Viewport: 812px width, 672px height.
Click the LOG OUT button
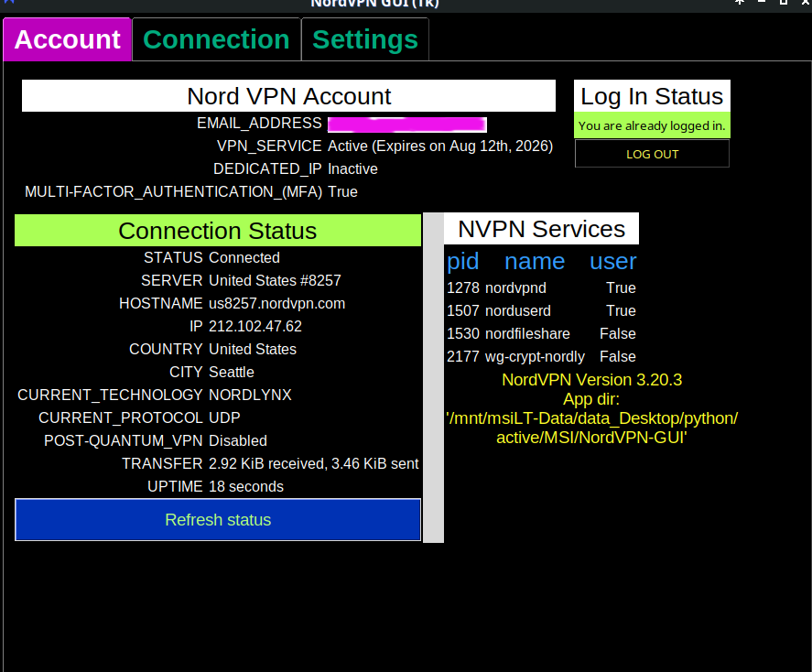[x=652, y=154]
